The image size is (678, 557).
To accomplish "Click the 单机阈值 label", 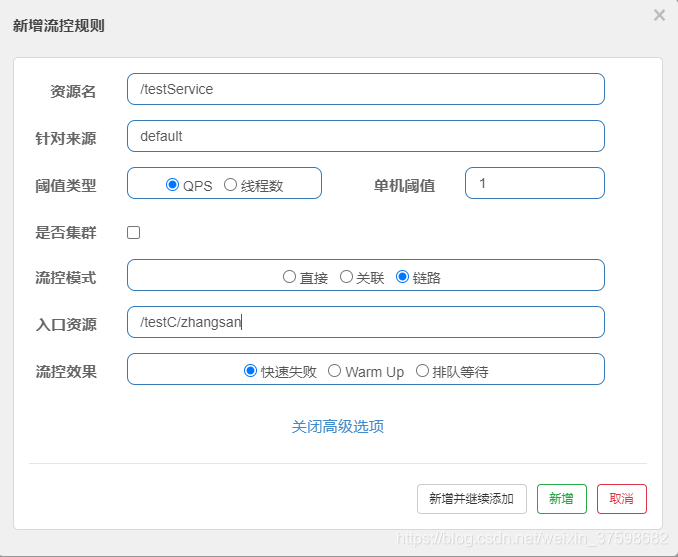I will click(404, 186).
